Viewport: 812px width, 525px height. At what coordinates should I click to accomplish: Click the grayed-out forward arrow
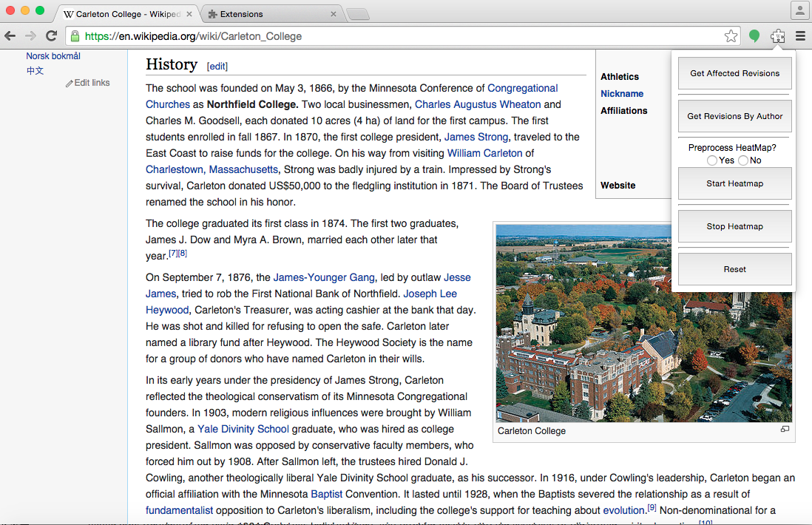coord(30,35)
